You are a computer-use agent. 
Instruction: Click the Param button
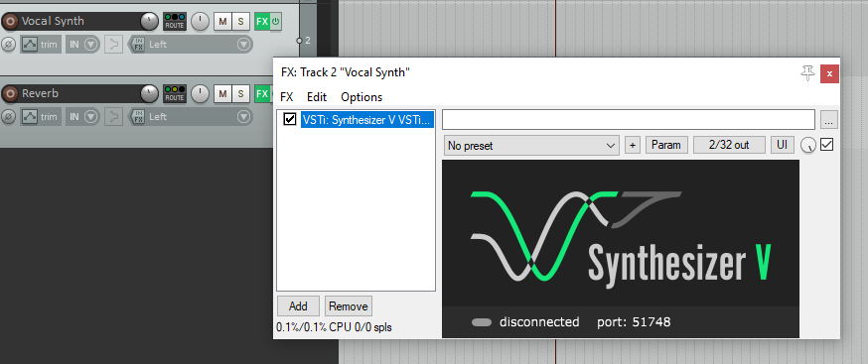coord(666,145)
